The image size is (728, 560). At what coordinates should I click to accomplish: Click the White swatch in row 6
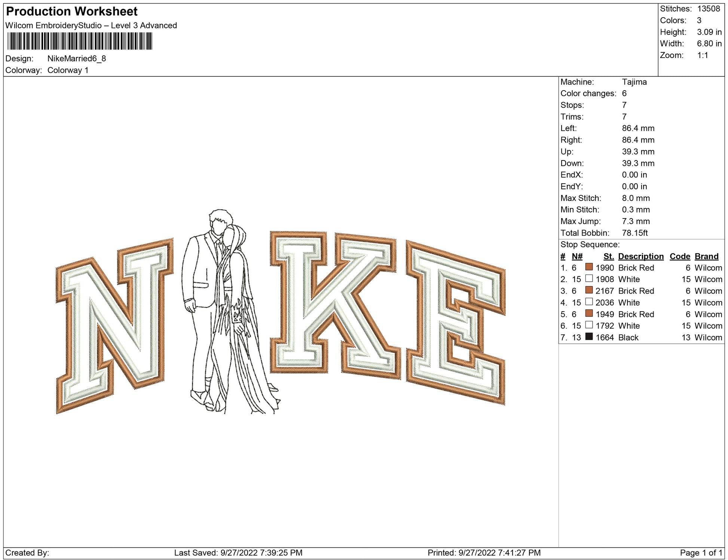589,325
